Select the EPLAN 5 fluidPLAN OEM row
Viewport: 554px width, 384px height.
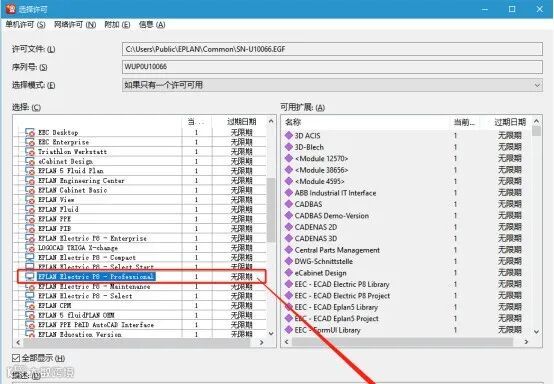141,315
